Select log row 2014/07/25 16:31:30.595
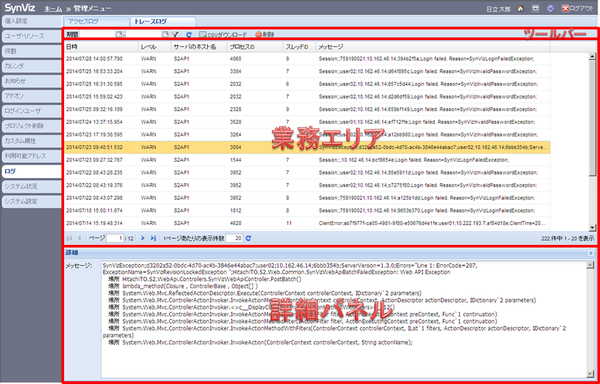The image size is (600, 384). pyautogui.click(x=307, y=84)
